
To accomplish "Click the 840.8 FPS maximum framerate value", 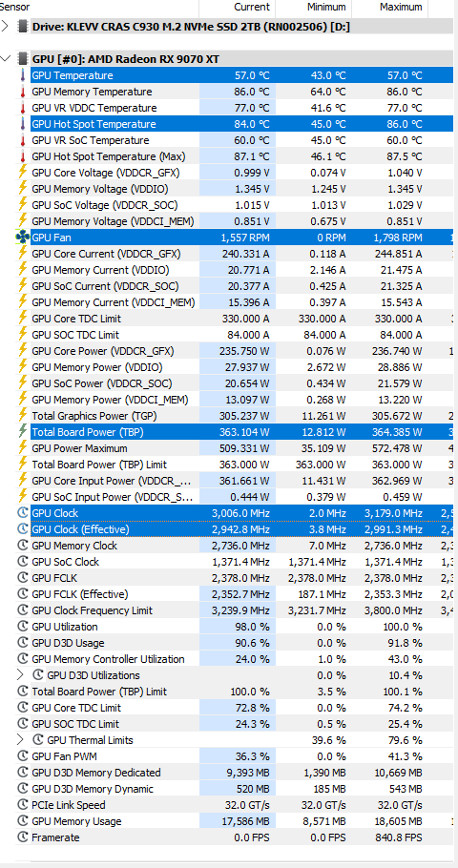I will click(399, 837).
